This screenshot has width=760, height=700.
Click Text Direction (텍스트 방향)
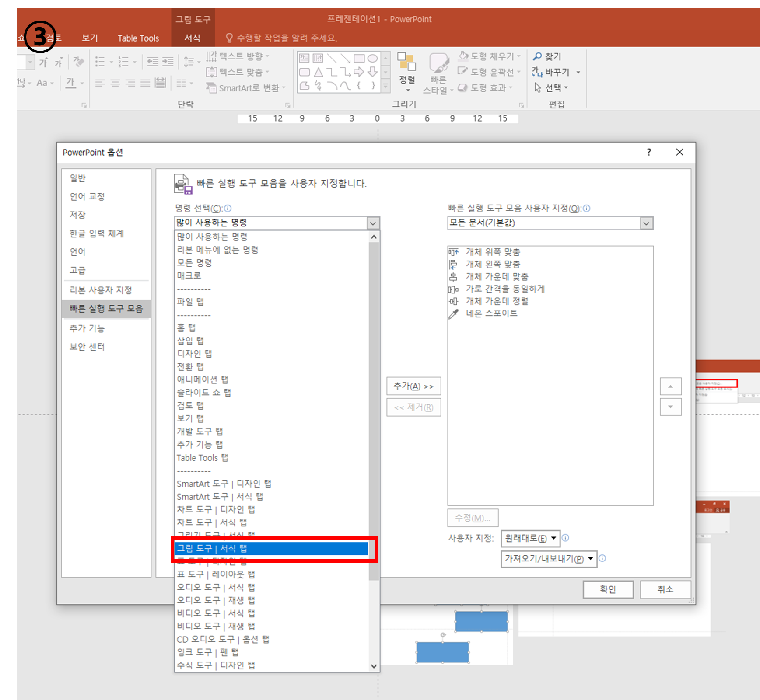tap(238, 56)
